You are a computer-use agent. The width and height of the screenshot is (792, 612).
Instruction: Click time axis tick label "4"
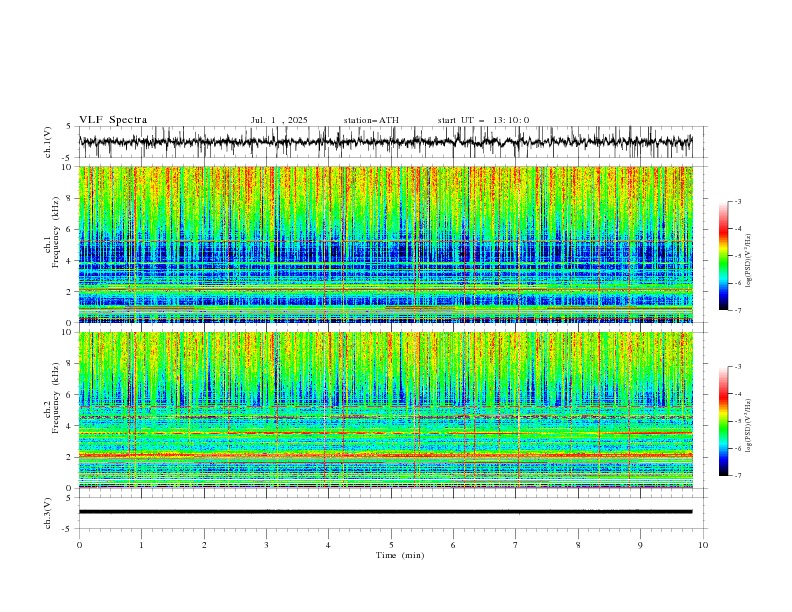[x=328, y=545]
